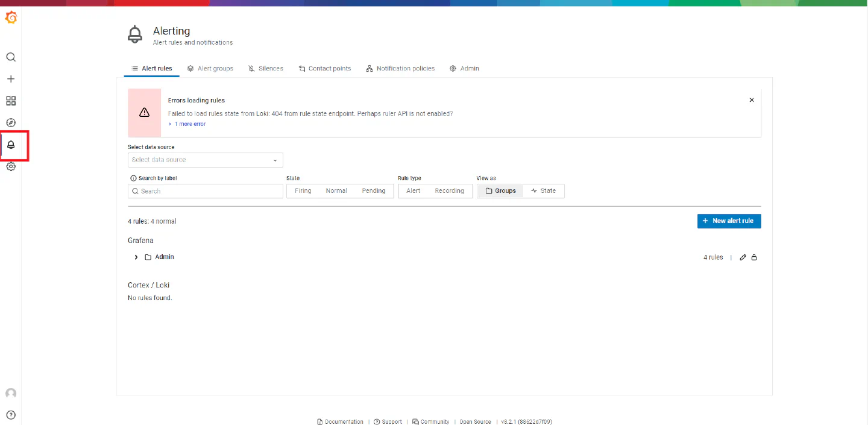Open Admin folder permissions lock icon

pyautogui.click(x=754, y=257)
